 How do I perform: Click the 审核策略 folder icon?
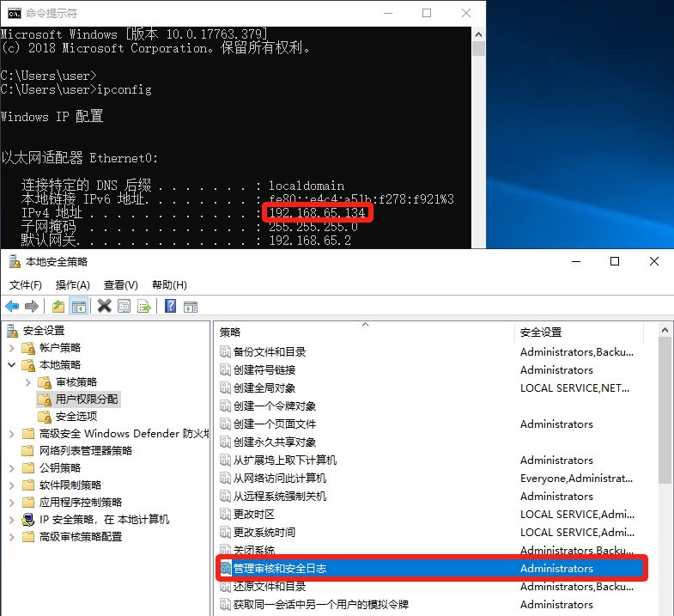(45, 382)
